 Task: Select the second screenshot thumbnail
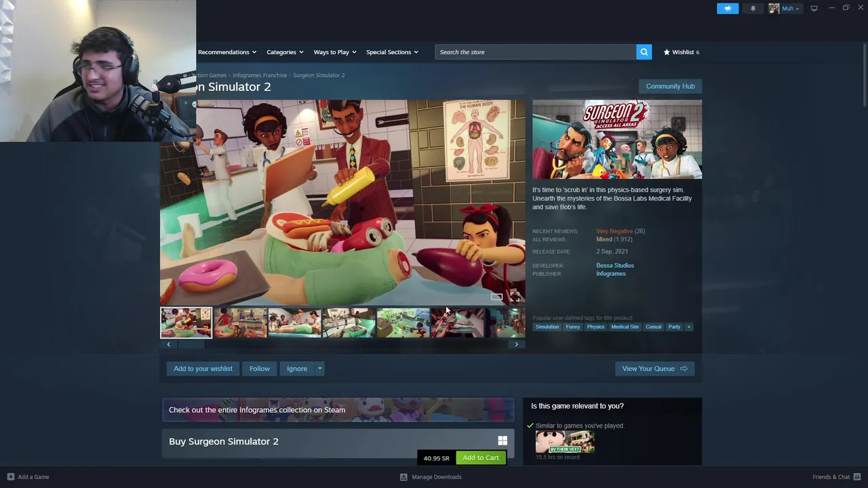coord(240,323)
